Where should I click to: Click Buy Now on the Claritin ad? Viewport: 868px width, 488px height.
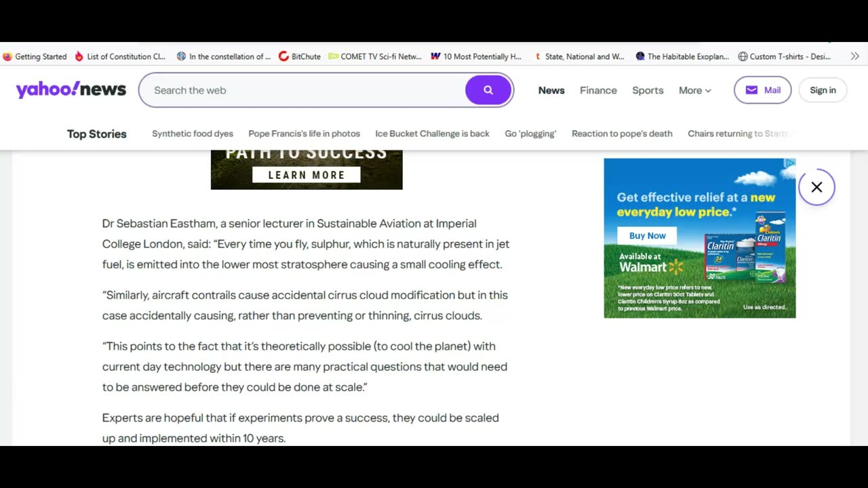tap(648, 236)
